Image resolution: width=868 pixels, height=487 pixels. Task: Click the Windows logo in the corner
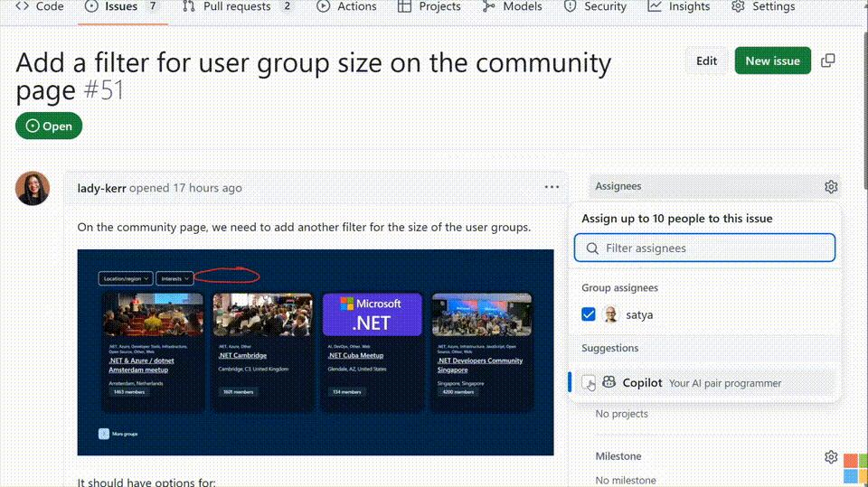[854, 469]
